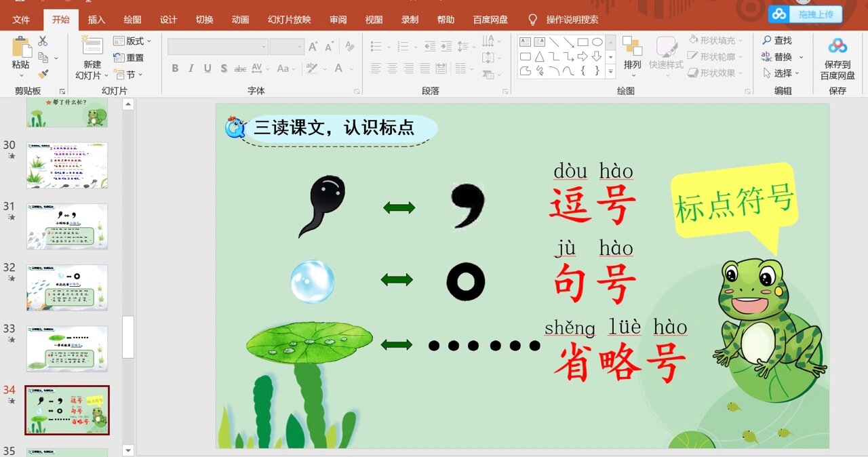The height and width of the screenshot is (457, 868).
Task: Toggle text Shadow S button
Action: point(224,68)
